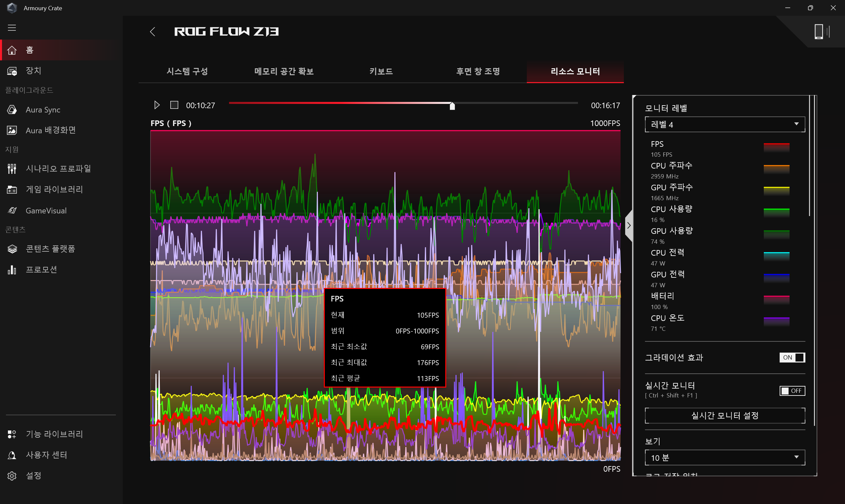845x504 pixels.
Task: Click the 00:10:27 elapsed time text
Action: coord(200,106)
